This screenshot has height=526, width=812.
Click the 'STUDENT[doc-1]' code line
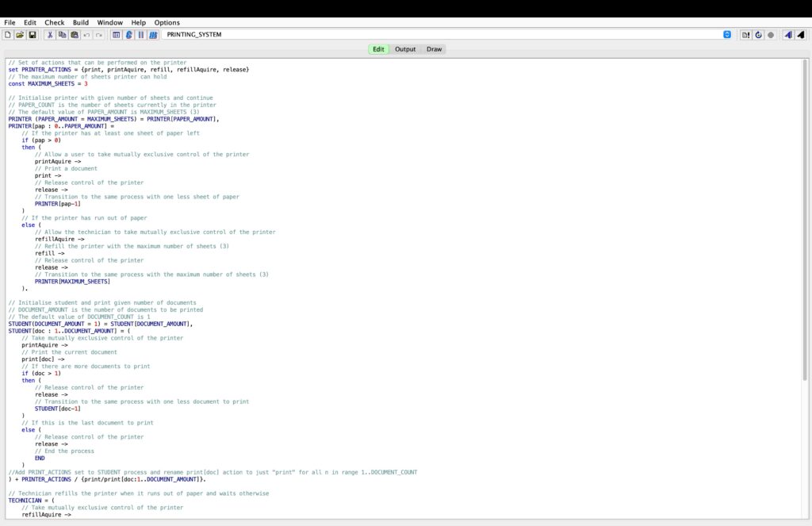[x=57, y=409]
